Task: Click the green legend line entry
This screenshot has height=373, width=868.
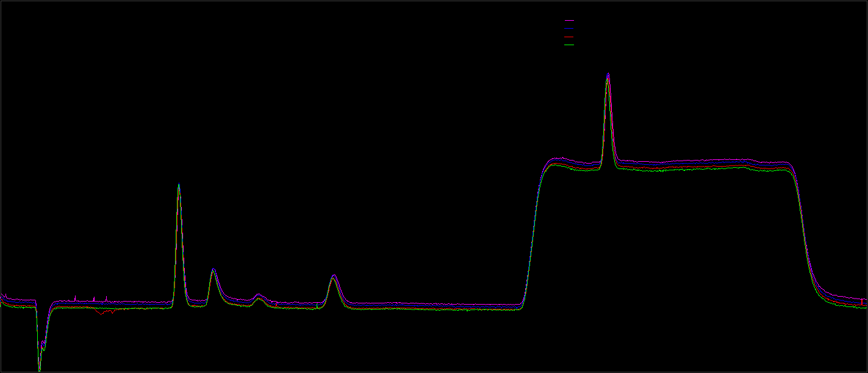Action: click(569, 45)
